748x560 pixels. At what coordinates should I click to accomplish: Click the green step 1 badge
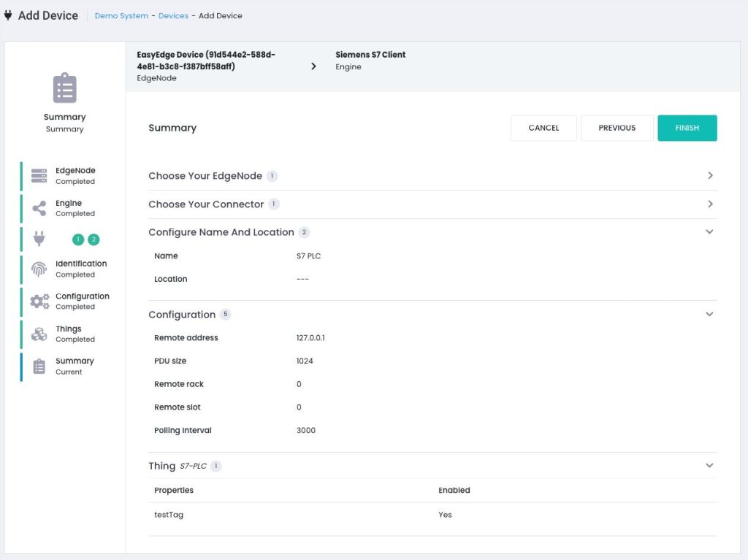pyautogui.click(x=78, y=239)
